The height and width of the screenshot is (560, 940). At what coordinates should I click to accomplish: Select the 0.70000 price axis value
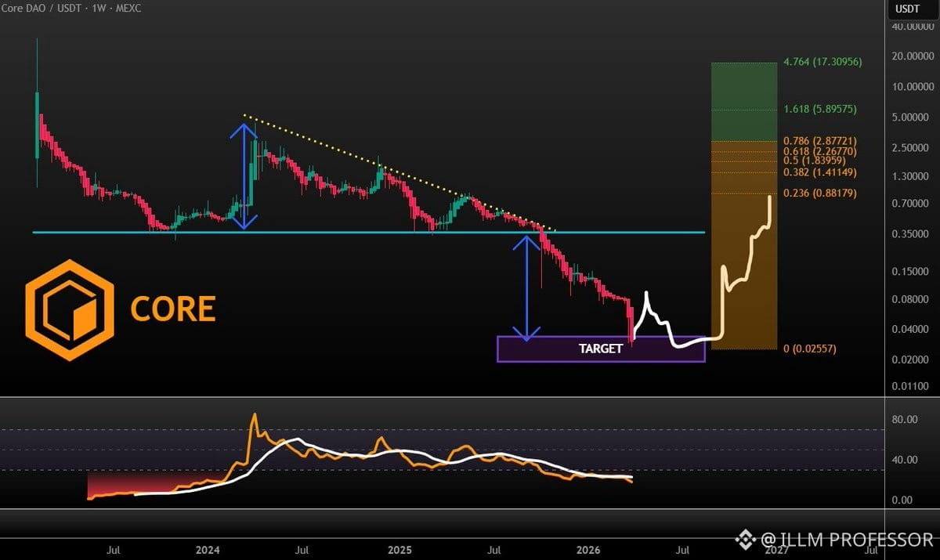tap(912, 204)
